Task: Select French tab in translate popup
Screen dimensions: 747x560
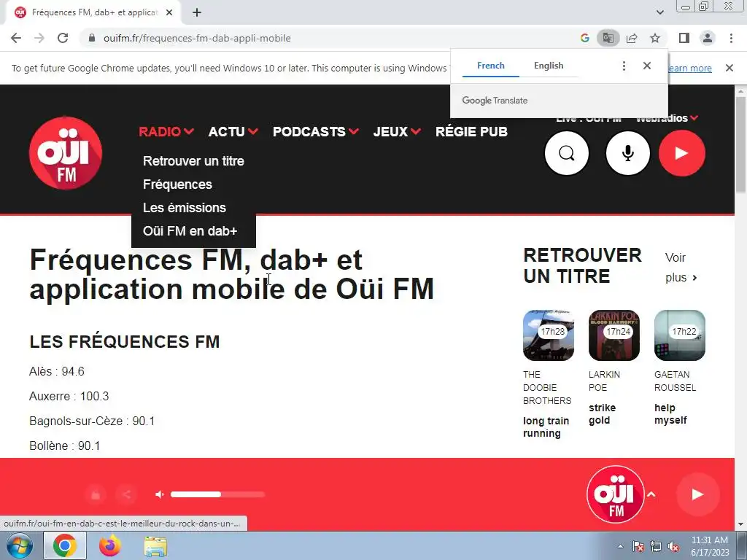Action: coord(491,66)
